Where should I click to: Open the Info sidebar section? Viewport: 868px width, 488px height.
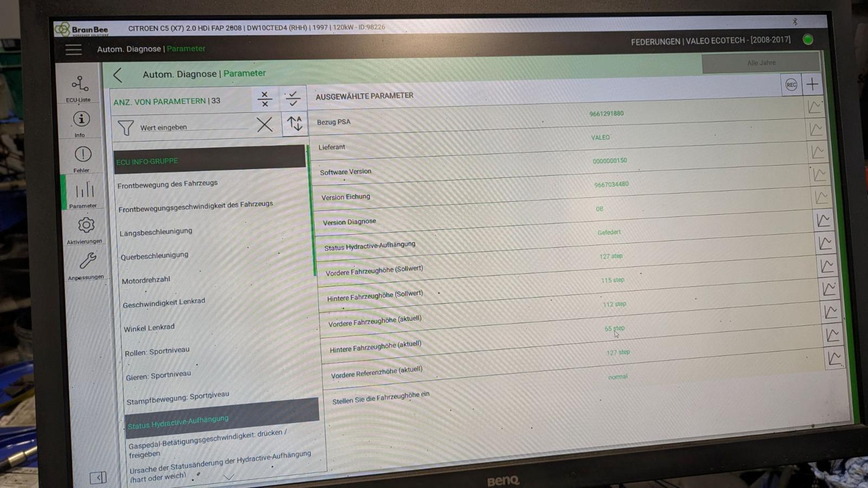tap(81, 124)
